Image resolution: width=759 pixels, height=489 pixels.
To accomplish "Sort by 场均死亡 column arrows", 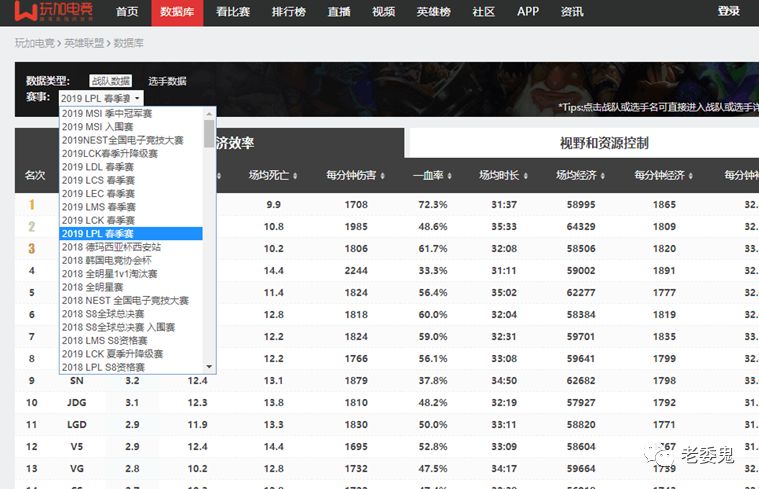I will 295,176.
